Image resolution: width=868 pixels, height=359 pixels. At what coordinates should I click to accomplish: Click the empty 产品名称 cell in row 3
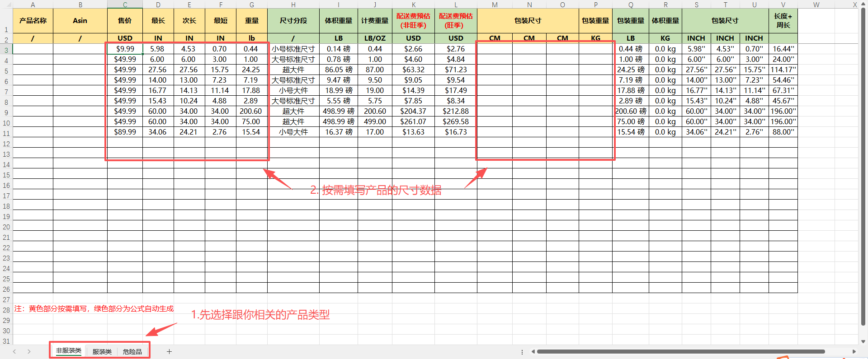pyautogui.click(x=33, y=49)
